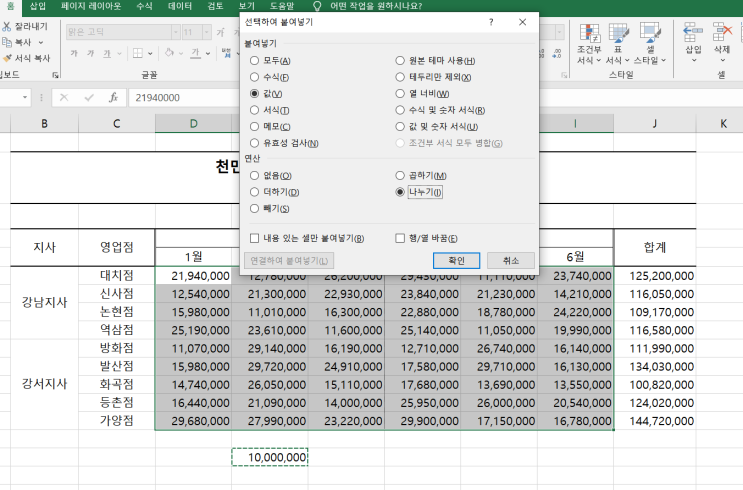Open 셀 스타일 cell styles

pos(650,45)
